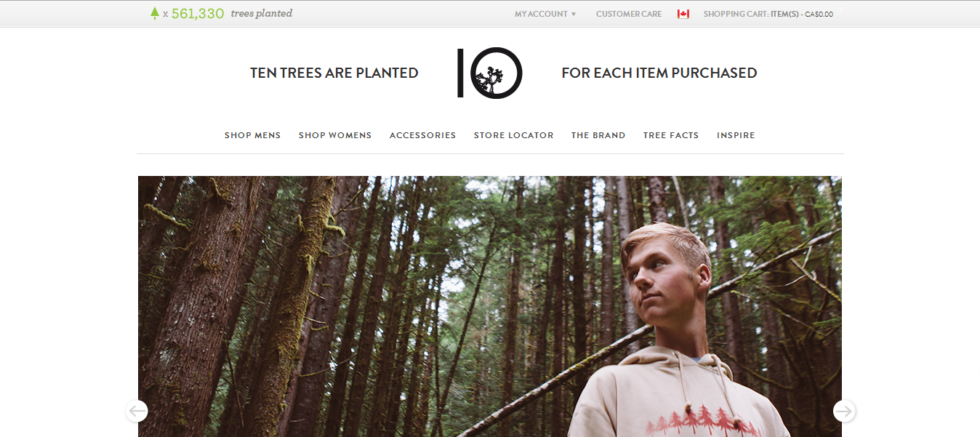The image size is (980, 437).
Task: View the shopping cart items
Action: click(x=768, y=14)
